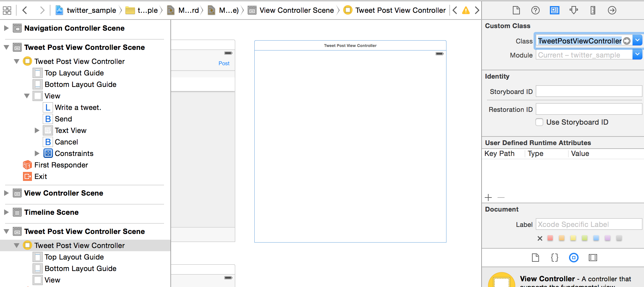Choose orange document label color
The image size is (644, 287).
pos(562,238)
